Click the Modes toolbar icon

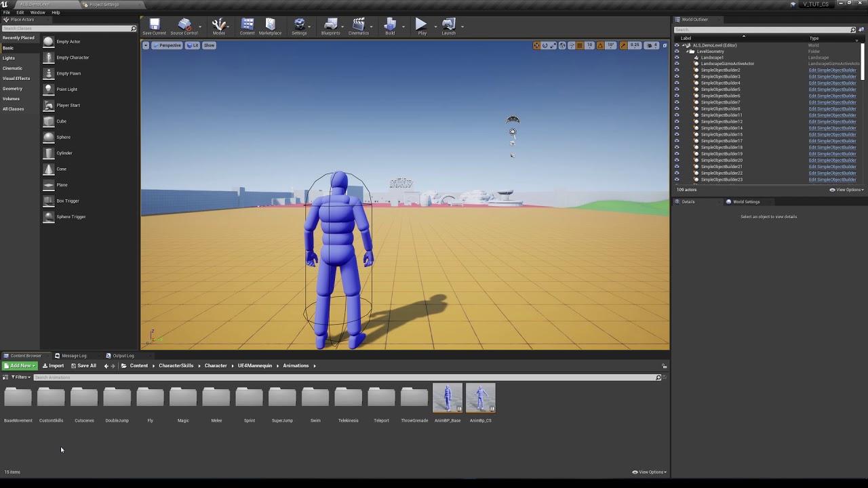[x=218, y=27]
